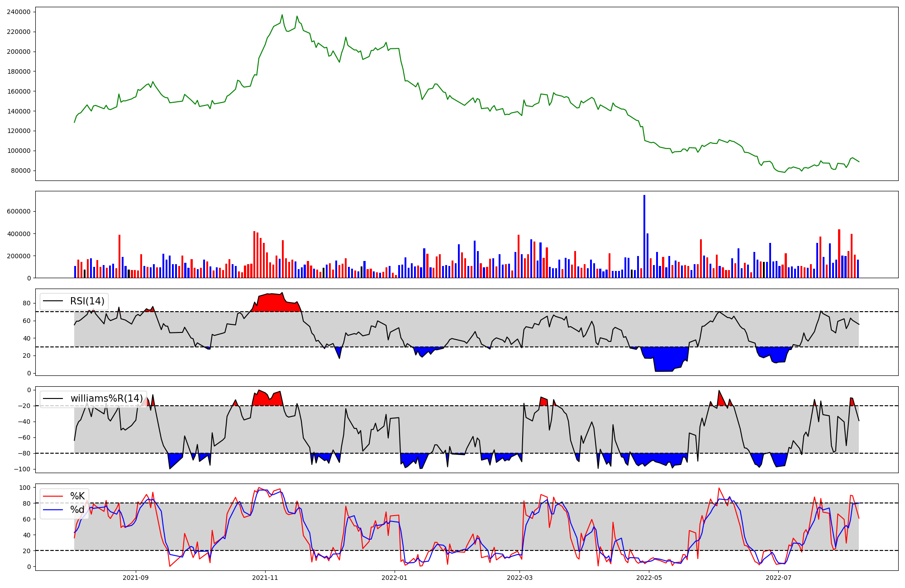Click the 2022-03 date tick label
This screenshot has height=588, width=905.
tap(519, 578)
